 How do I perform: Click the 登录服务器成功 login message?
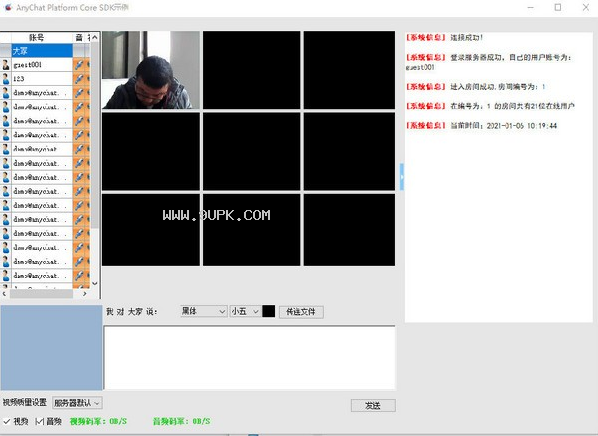click(x=488, y=62)
